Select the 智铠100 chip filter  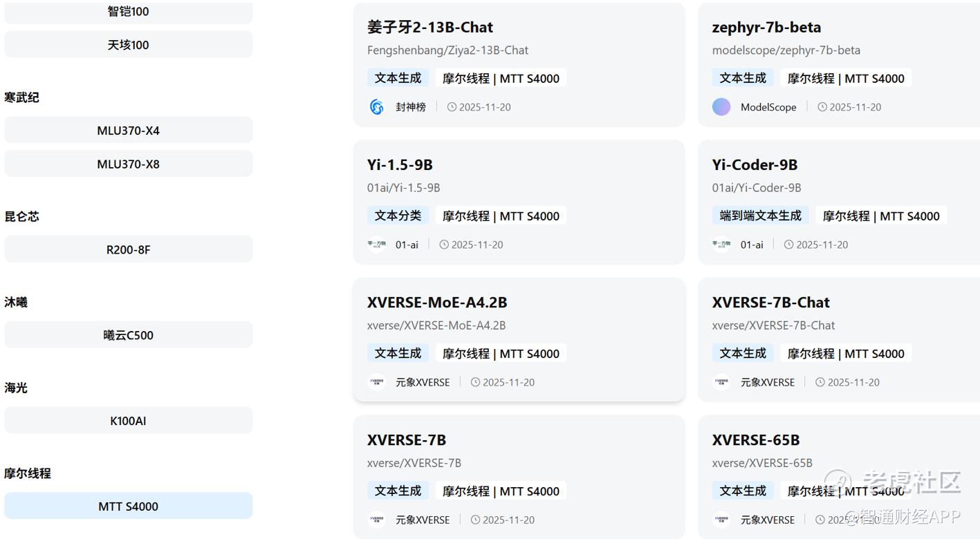pos(129,12)
